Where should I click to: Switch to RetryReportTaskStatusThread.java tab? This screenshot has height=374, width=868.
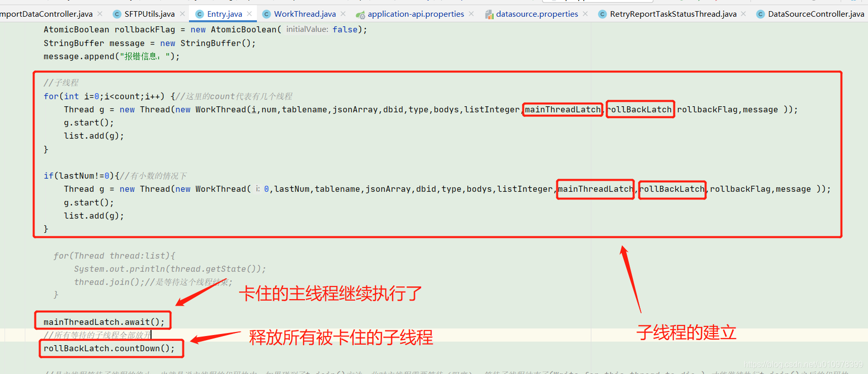(x=673, y=14)
